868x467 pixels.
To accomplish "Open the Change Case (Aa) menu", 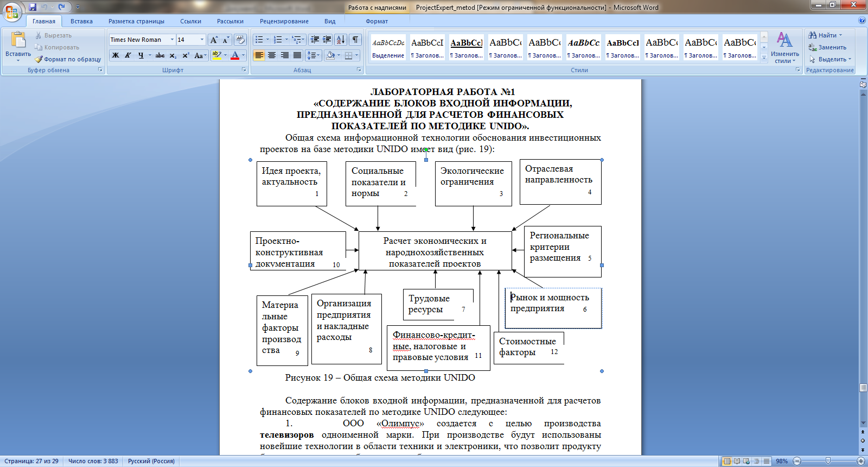I will [199, 55].
